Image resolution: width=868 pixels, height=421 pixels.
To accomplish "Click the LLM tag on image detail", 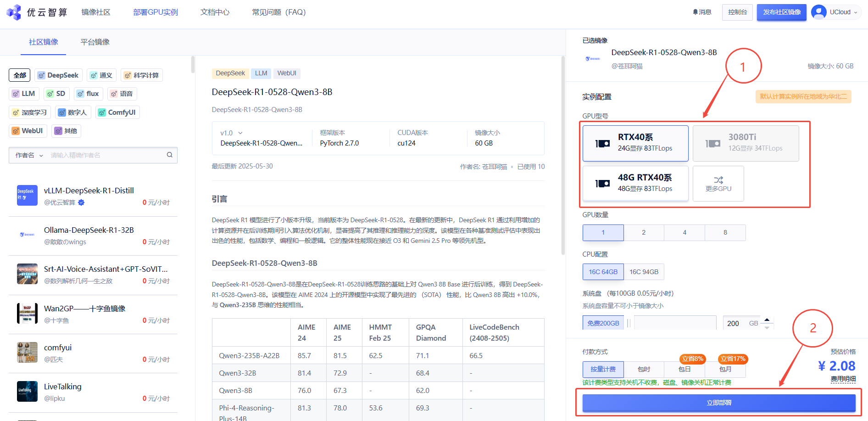I will (x=261, y=73).
